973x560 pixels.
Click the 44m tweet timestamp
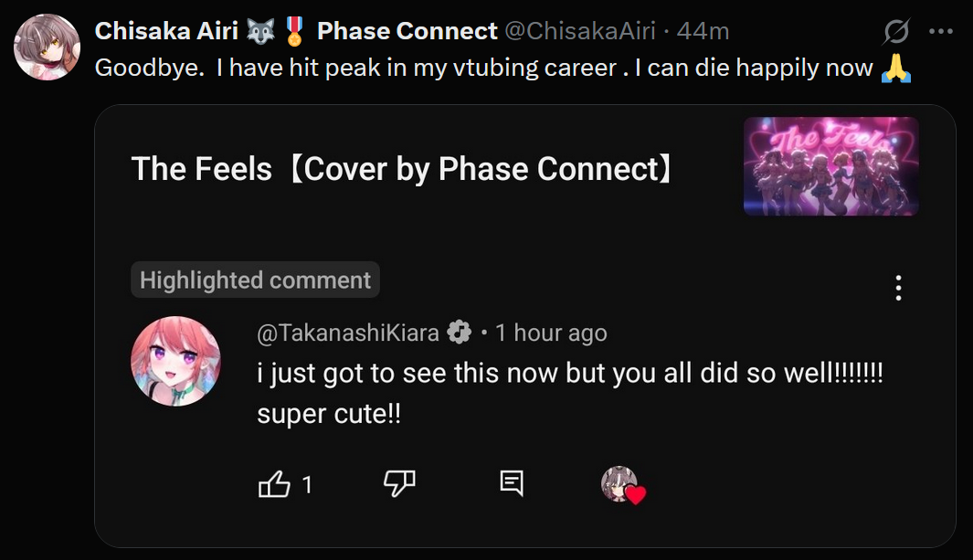pyautogui.click(x=703, y=31)
